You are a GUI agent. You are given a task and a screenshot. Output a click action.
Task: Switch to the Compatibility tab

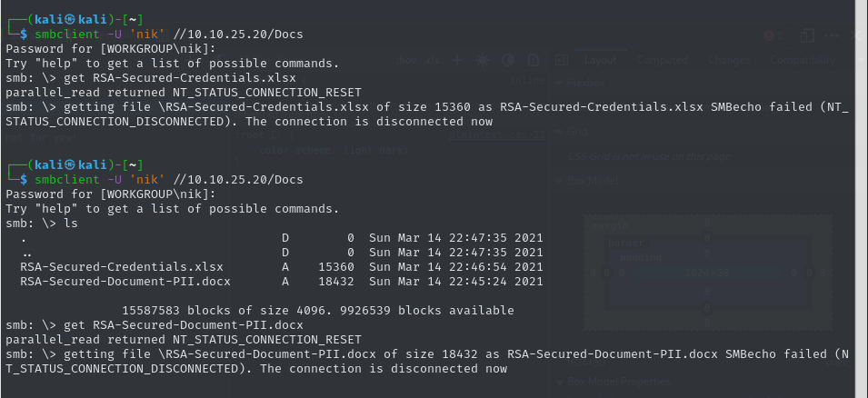[803, 60]
